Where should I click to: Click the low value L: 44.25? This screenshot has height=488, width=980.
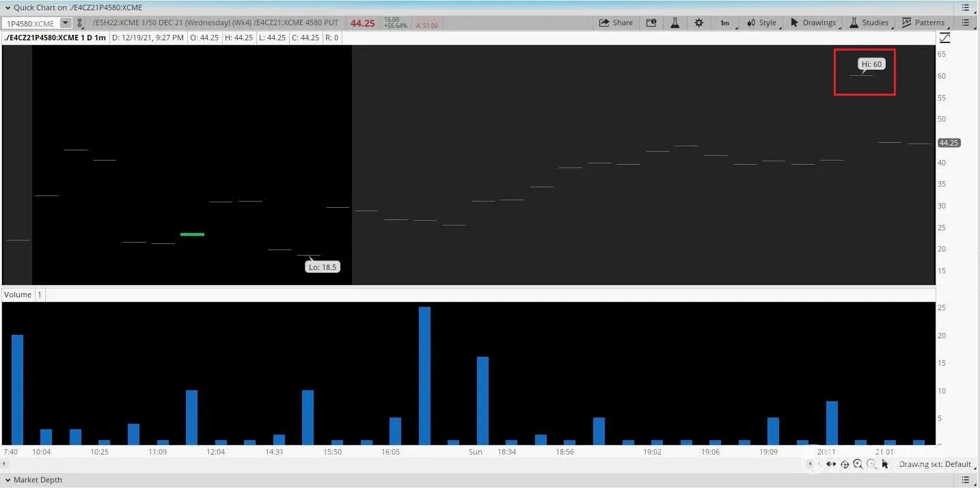(272, 38)
